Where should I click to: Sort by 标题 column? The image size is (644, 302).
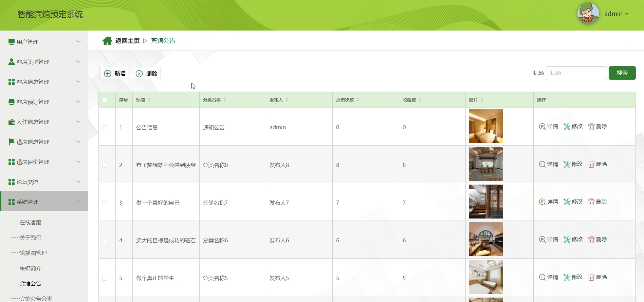[x=149, y=100]
